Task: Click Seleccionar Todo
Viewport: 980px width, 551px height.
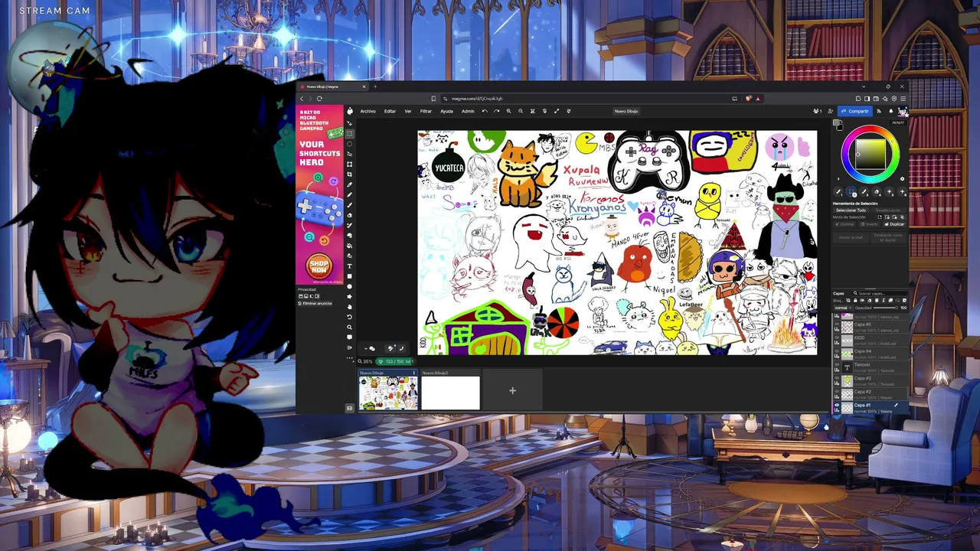Action: (850, 210)
